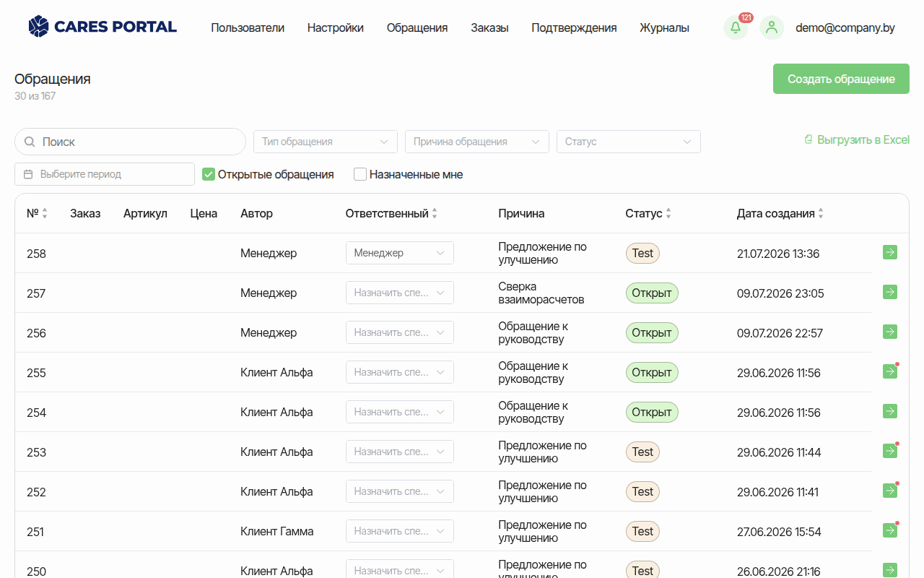Open the notifications bell icon
This screenshot has height=578, width=924.
point(736,28)
